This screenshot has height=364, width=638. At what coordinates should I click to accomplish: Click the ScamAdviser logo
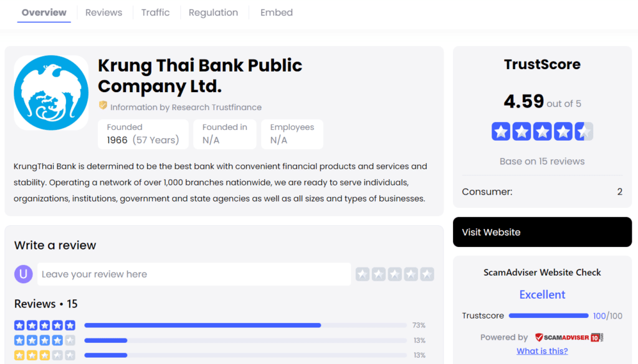pyautogui.click(x=569, y=337)
